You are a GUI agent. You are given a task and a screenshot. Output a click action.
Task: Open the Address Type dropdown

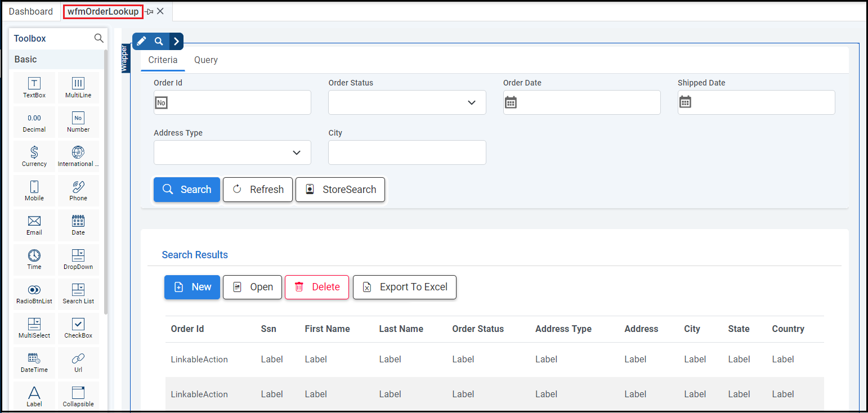[x=297, y=152]
